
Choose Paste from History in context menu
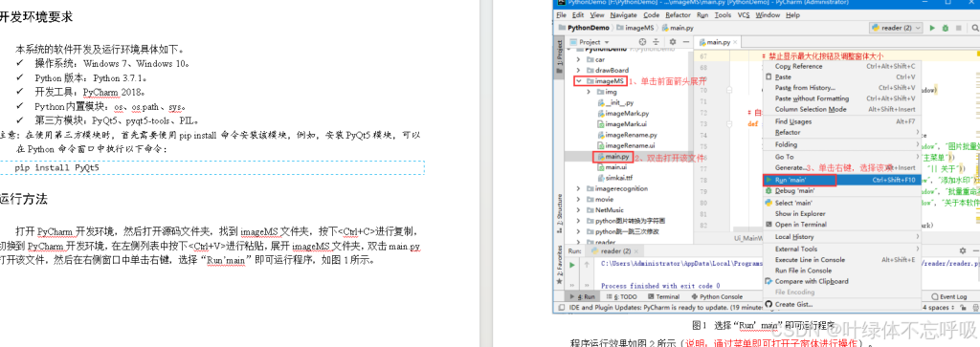click(x=843, y=88)
